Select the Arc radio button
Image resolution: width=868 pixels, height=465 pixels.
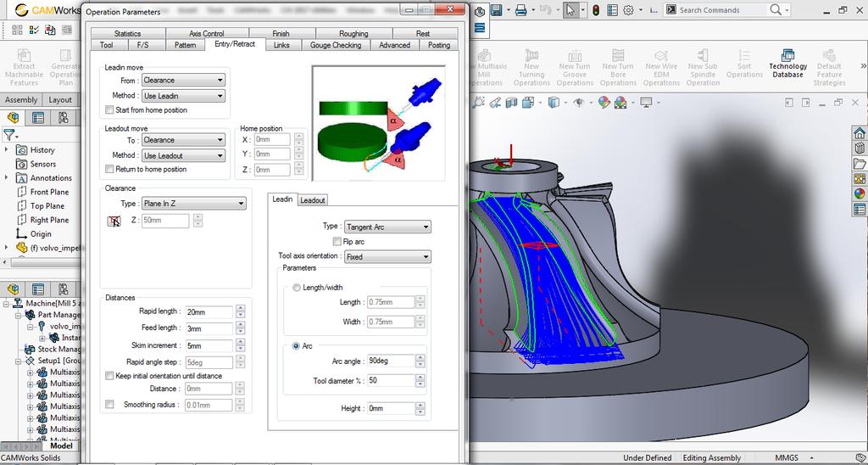click(296, 346)
